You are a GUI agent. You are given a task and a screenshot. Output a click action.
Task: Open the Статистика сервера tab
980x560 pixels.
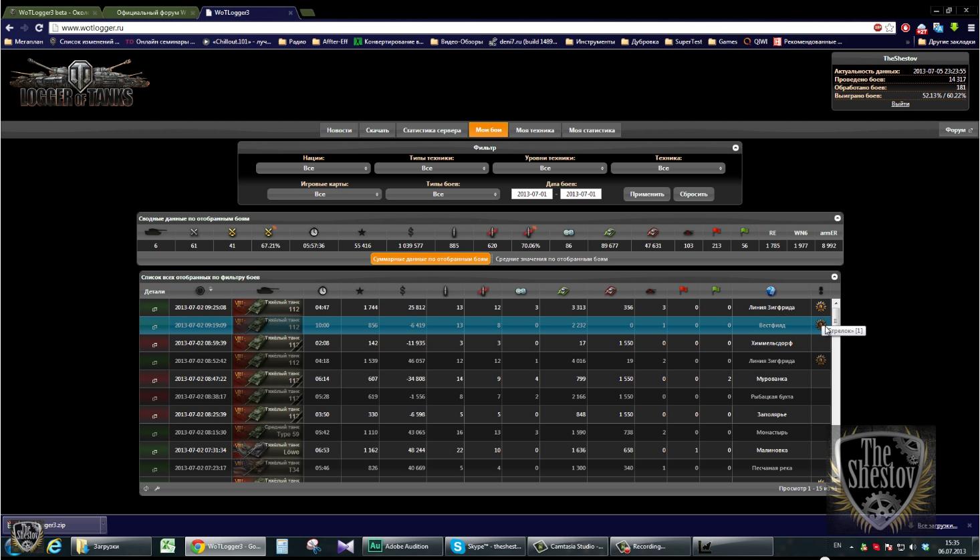coord(432,130)
